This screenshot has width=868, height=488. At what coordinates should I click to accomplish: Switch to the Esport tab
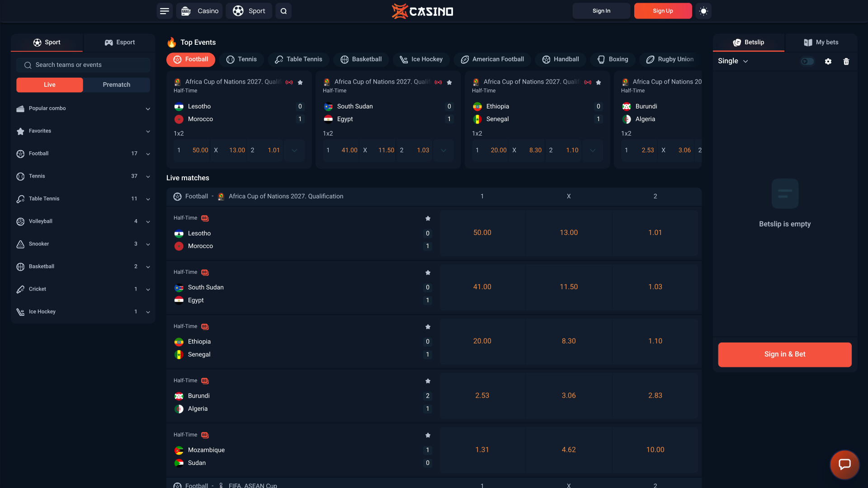[x=119, y=42]
